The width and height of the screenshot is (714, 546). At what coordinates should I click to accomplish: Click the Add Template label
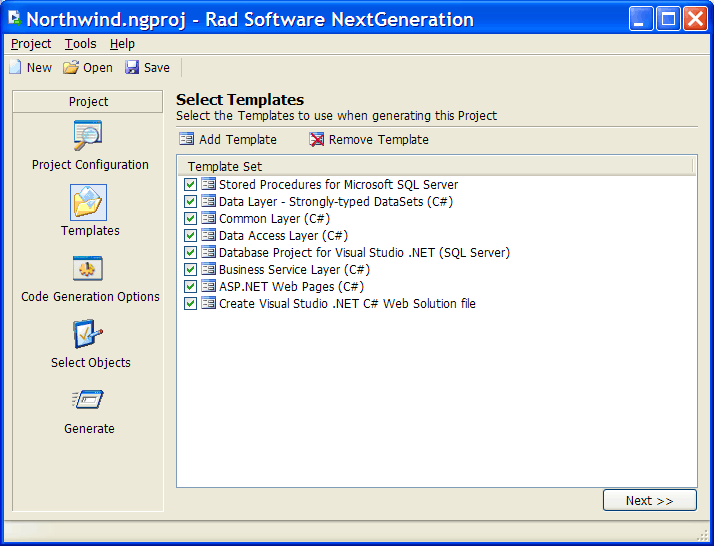[238, 139]
